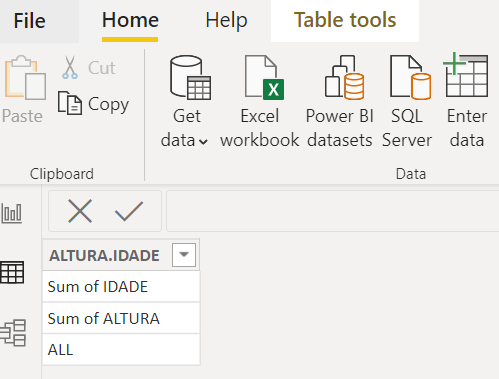Screen dimensions: 499x379
Task: Open the Help tab
Action: [226, 21]
